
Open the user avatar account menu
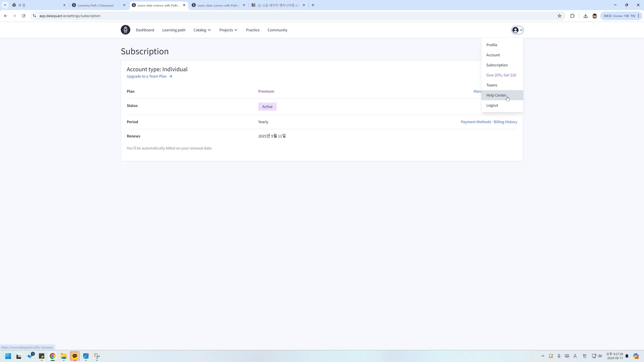[x=517, y=30]
